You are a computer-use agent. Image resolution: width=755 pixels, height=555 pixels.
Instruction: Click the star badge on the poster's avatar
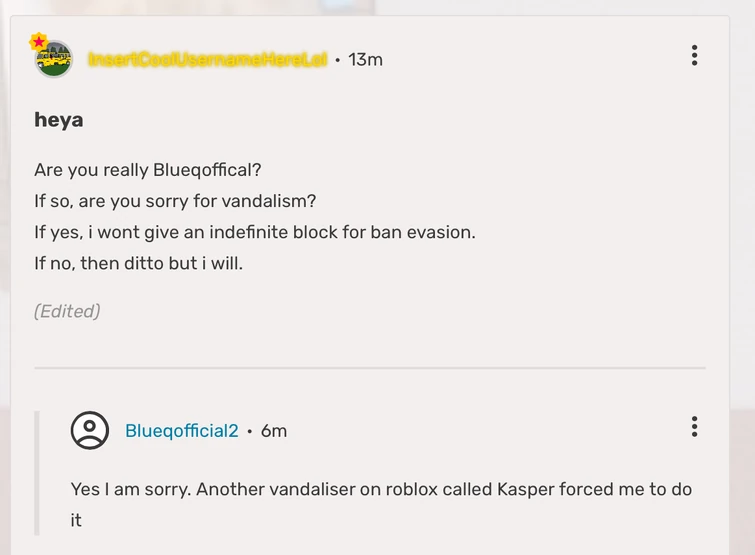coord(39,42)
